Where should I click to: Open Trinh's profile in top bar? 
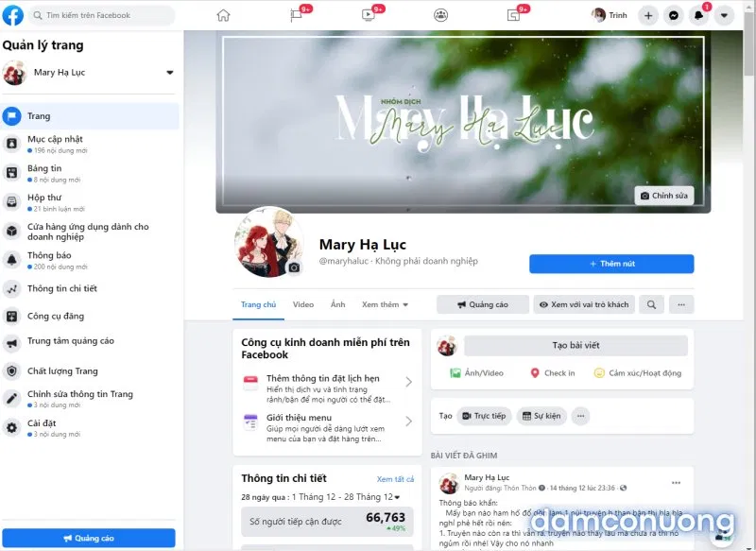coord(610,15)
